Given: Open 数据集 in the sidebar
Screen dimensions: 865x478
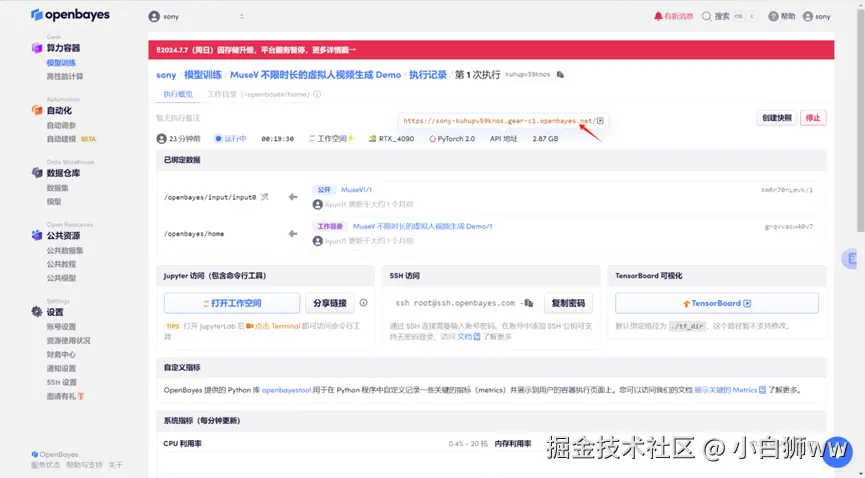Looking at the screenshot, I should (x=57, y=188).
